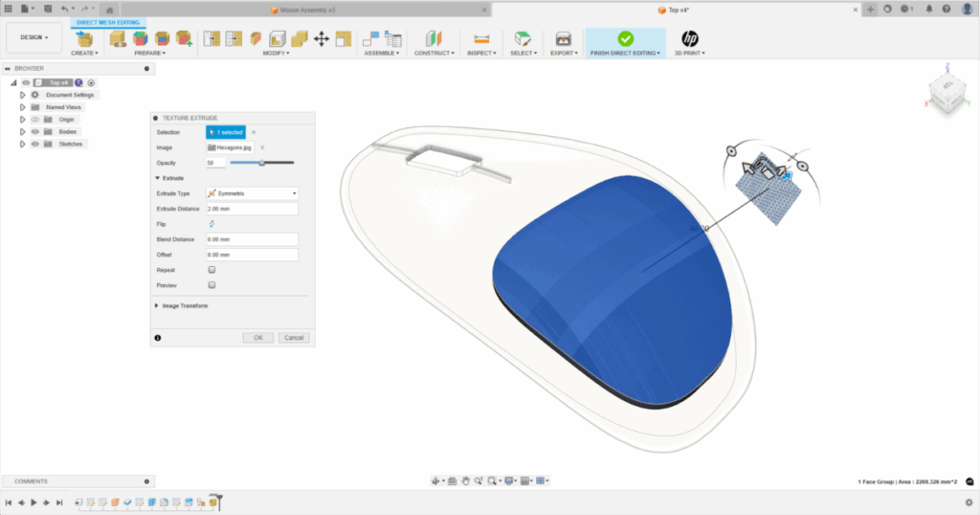
Task: Select the Direct Mesh Editing tab
Action: click(x=108, y=23)
